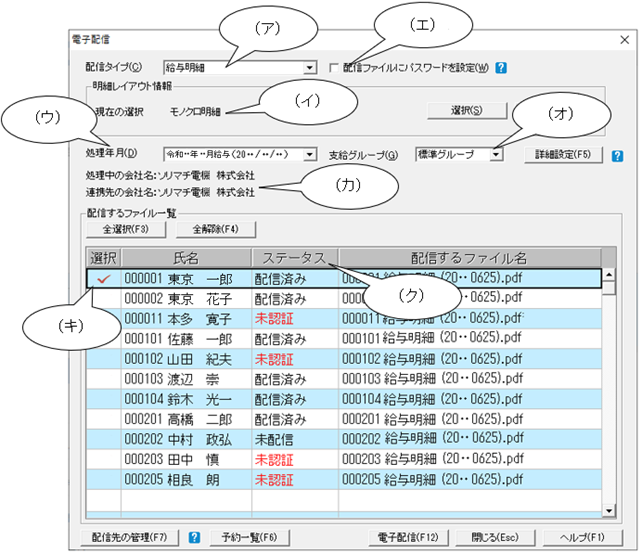Click file name 000101 給与明細 pdf

[x=432, y=338]
